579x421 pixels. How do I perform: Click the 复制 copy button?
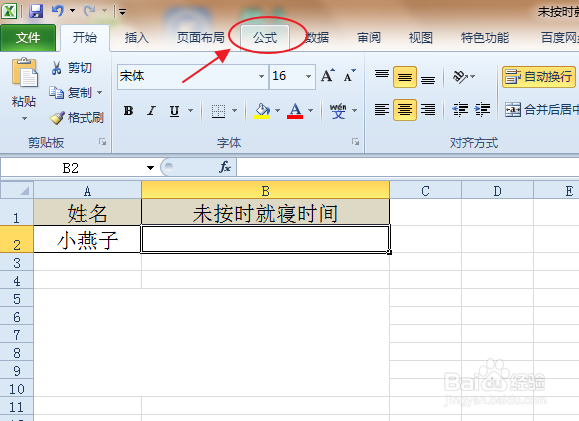71,92
